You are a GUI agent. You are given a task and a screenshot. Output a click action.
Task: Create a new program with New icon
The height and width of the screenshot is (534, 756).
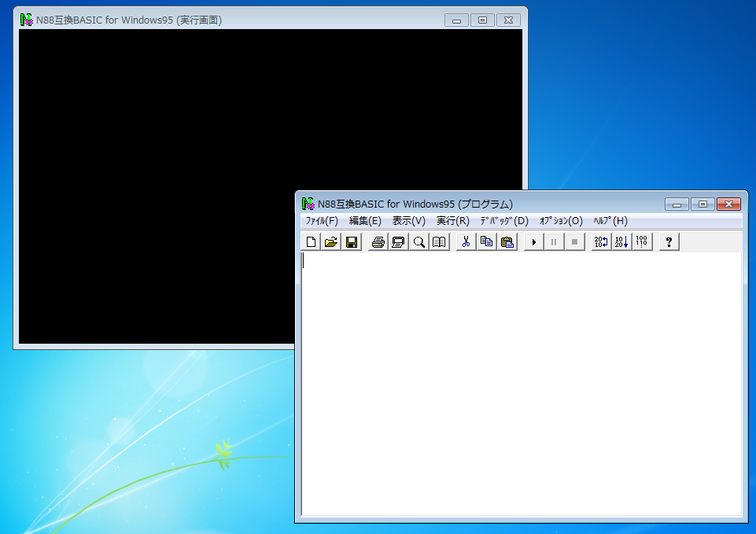(x=311, y=242)
